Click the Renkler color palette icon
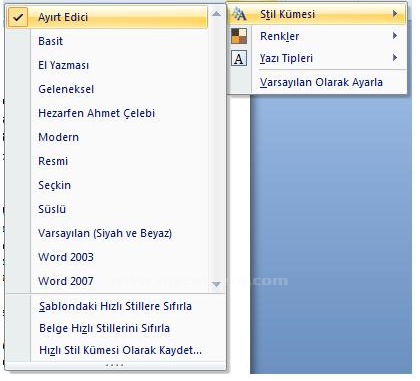420x381 pixels. point(239,36)
